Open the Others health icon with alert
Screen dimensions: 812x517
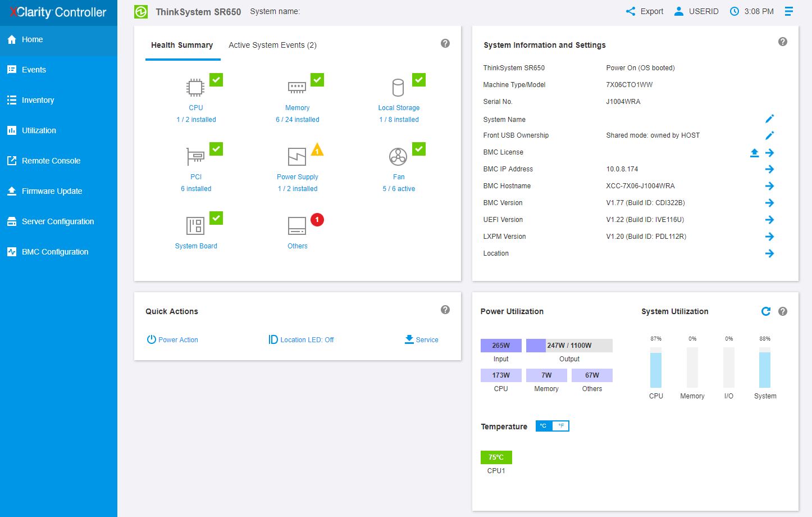(x=297, y=226)
